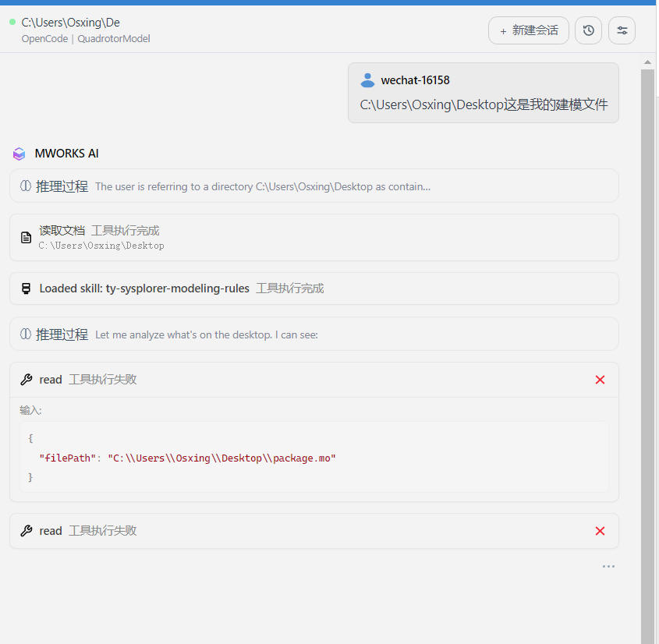
Task: Click the green connection status dot
Action: tap(12, 22)
